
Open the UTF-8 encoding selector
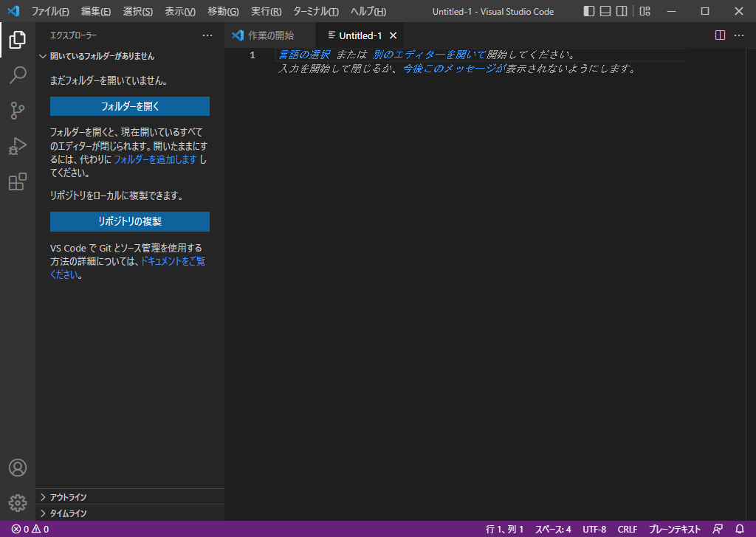click(x=594, y=529)
